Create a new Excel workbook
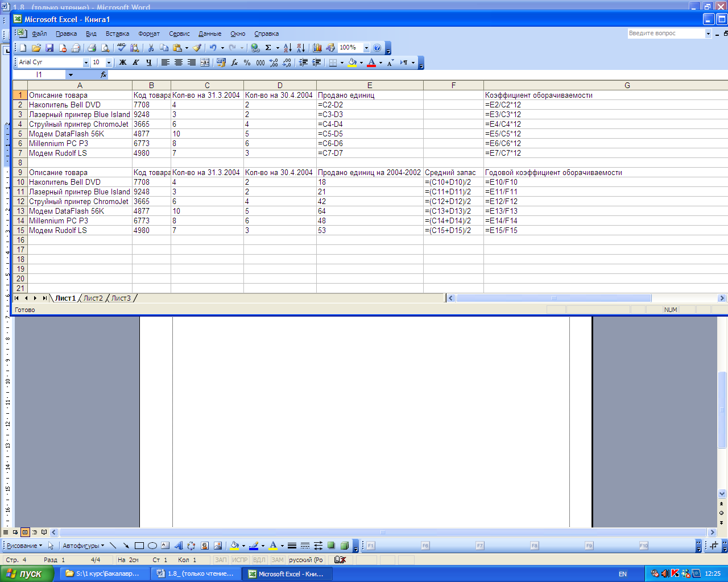 pos(23,48)
